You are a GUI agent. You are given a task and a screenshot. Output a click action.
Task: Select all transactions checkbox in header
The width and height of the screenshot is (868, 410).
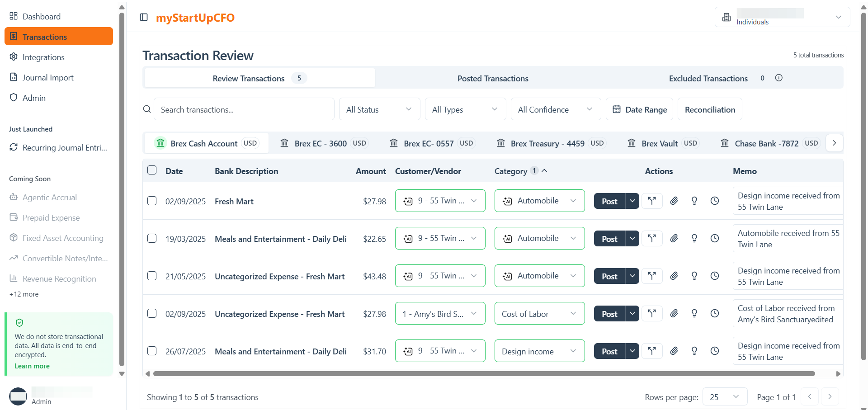[152, 170]
